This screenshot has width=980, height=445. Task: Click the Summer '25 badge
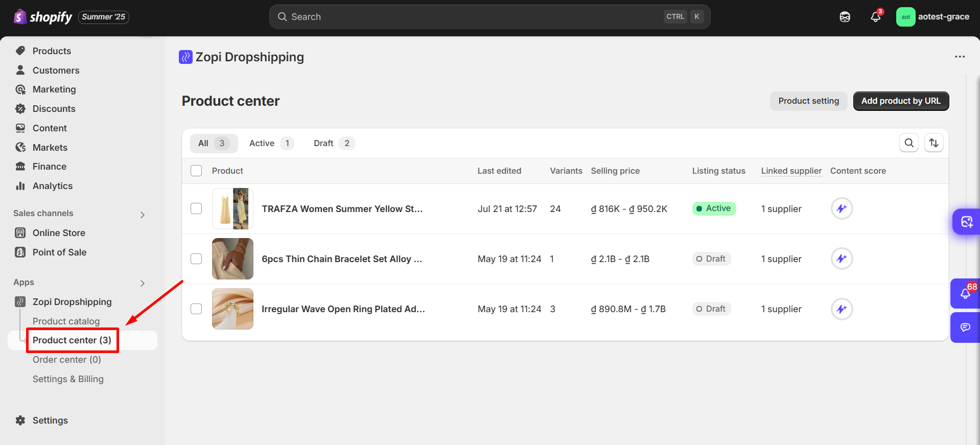(x=103, y=17)
